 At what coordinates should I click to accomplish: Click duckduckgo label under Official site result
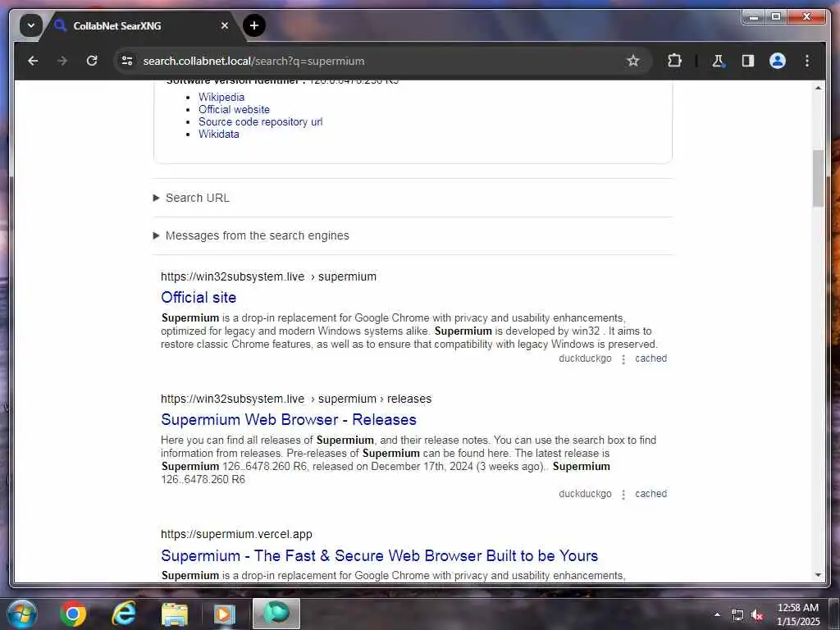[x=585, y=358]
